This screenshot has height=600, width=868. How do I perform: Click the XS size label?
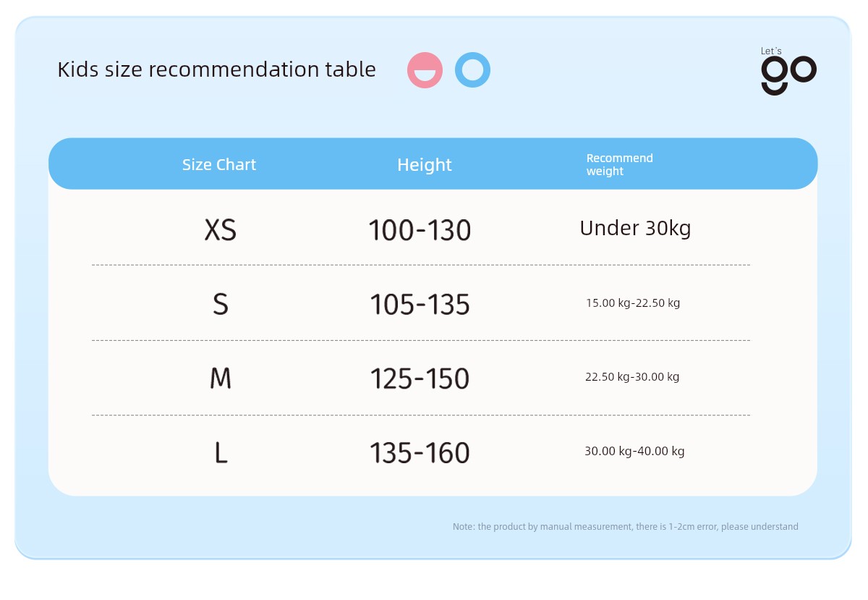pyautogui.click(x=221, y=230)
